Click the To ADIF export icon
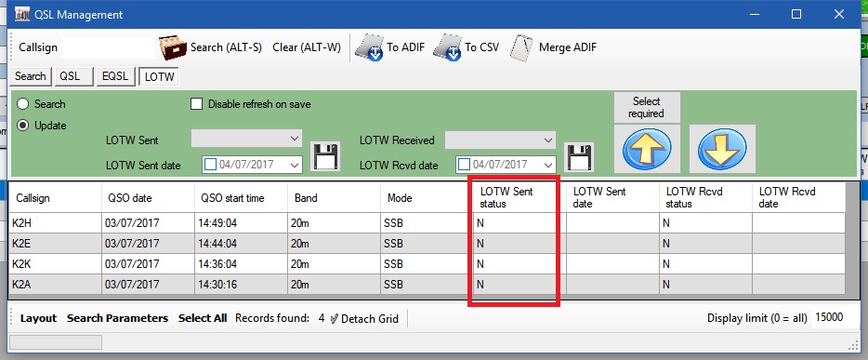 pos(370,47)
